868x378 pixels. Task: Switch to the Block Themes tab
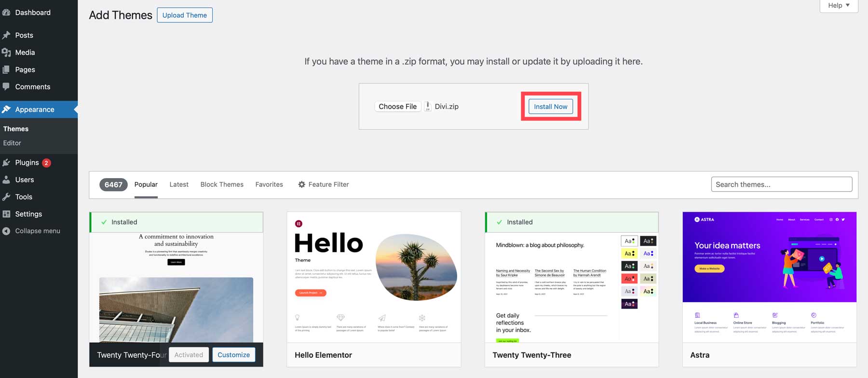pyautogui.click(x=222, y=184)
